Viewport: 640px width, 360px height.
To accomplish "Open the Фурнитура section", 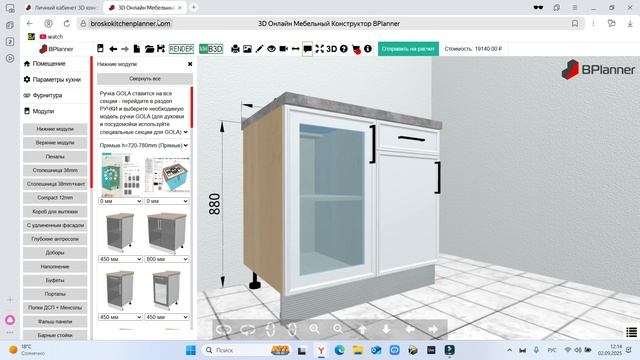I will [x=43, y=95].
